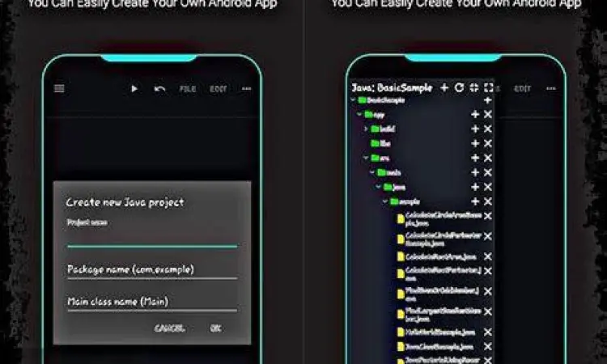Open the HelloWorldExample.java file in the tree
This screenshot has height=364, width=607.
pyautogui.click(x=437, y=332)
